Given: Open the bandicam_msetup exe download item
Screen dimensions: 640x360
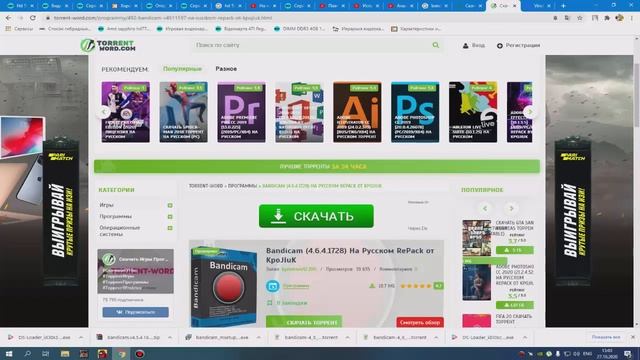Looking at the screenshot, I should 222,338.
